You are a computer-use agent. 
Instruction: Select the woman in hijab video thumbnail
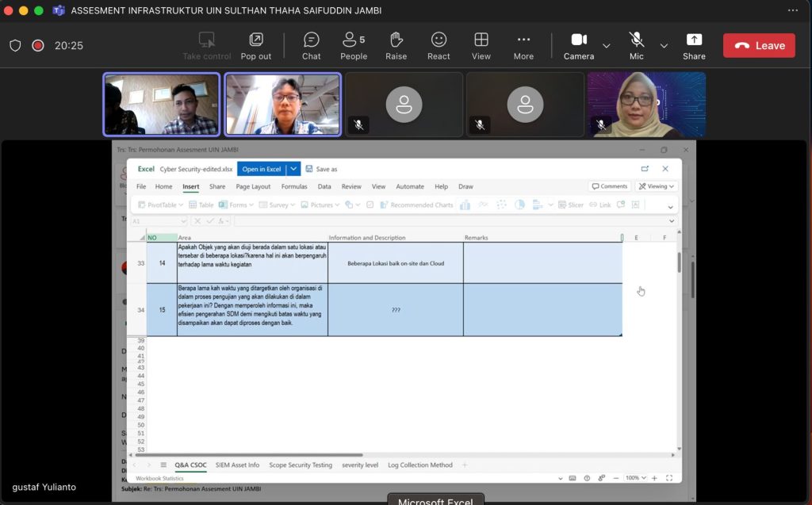(646, 105)
